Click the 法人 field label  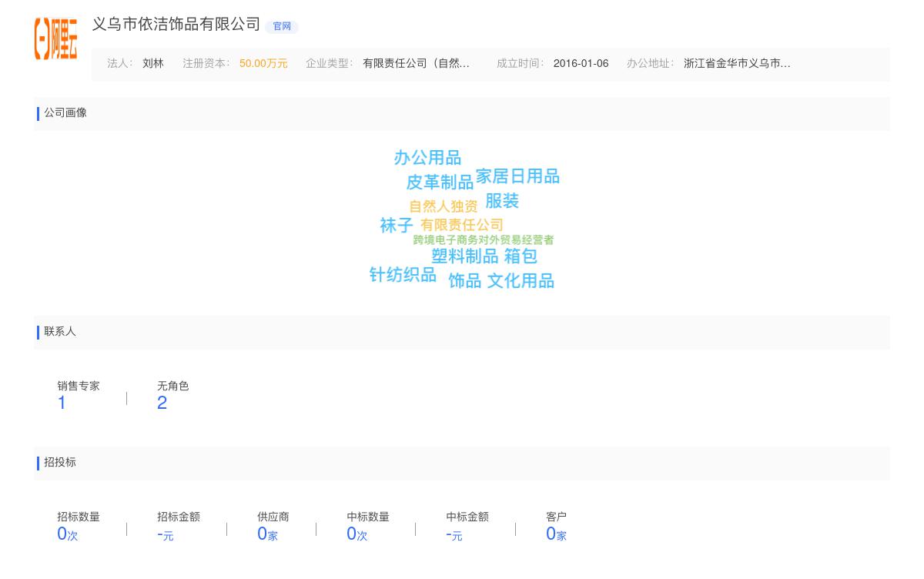(x=119, y=64)
